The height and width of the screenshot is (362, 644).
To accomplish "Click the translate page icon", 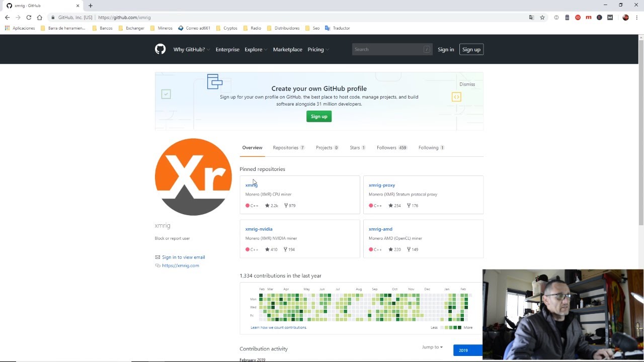I will tap(531, 17).
